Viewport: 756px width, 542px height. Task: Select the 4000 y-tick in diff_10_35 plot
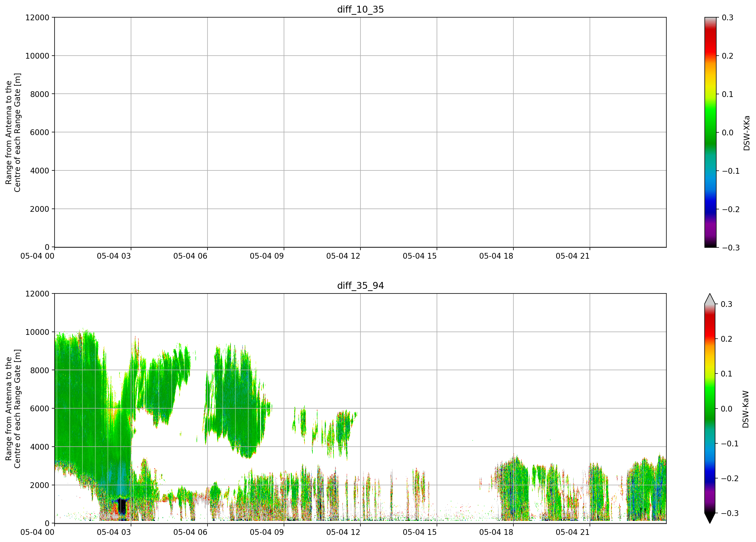coord(40,171)
